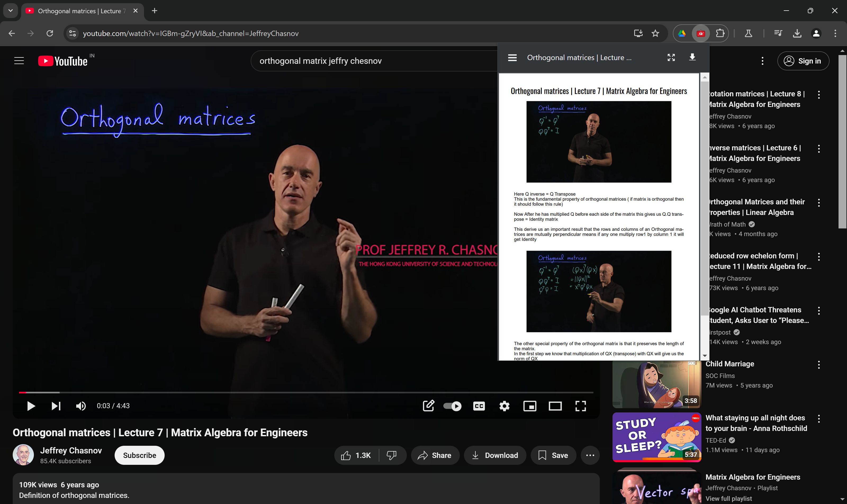Bookmark this page with the star icon

point(655,33)
